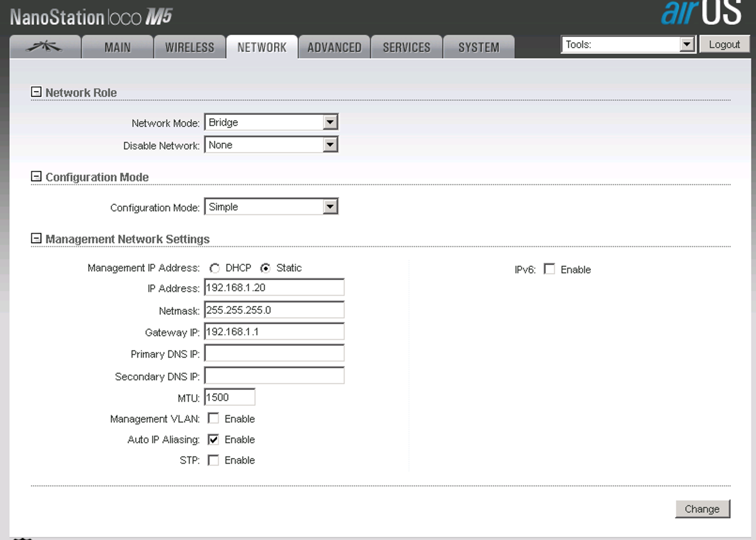Screen dimensions: 756x540
Task: Open the Disable Network dropdown
Action: (271, 145)
